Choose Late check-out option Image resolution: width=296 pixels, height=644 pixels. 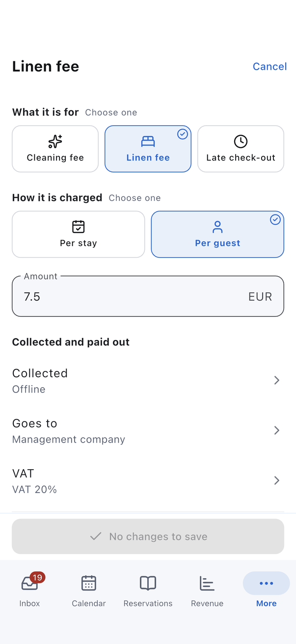[x=241, y=149]
